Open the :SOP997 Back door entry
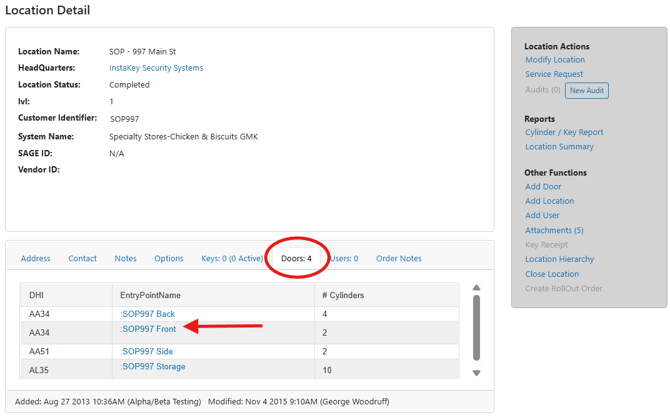Image resolution: width=670 pixels, height=420 pixels. tap(147, 314)
